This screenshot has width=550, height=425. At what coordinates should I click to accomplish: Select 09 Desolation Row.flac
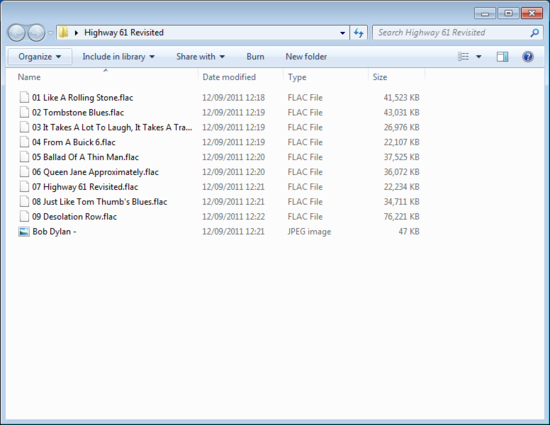coord(74,217)
